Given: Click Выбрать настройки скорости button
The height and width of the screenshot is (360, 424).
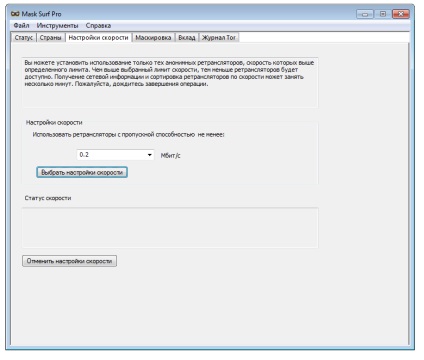Looking at the screenshot, I should [x=82, y=172].
